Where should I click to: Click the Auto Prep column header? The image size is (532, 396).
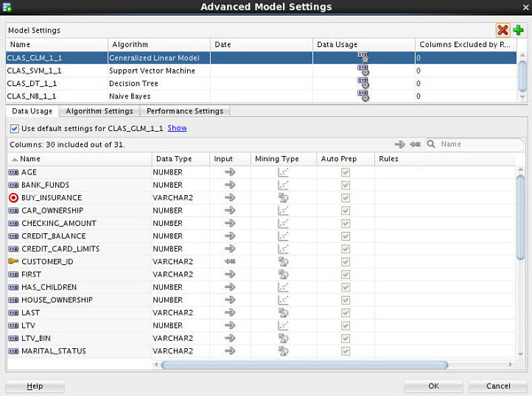(x=346, y=159)
